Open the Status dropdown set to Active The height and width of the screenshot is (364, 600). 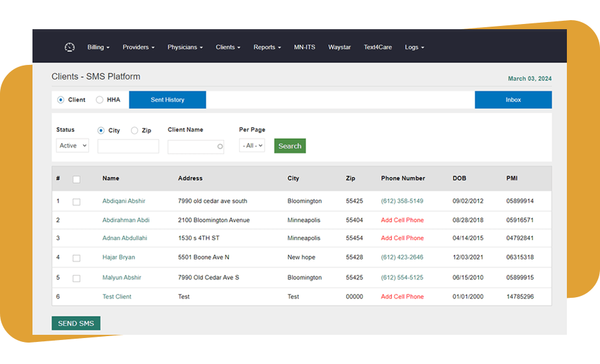pos(72,146)
